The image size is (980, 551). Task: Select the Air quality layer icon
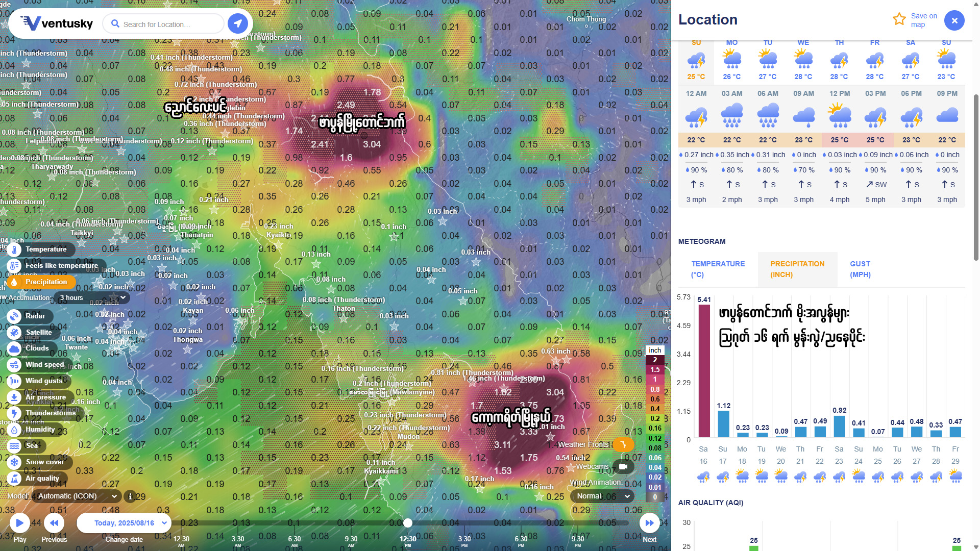point(14,479)
